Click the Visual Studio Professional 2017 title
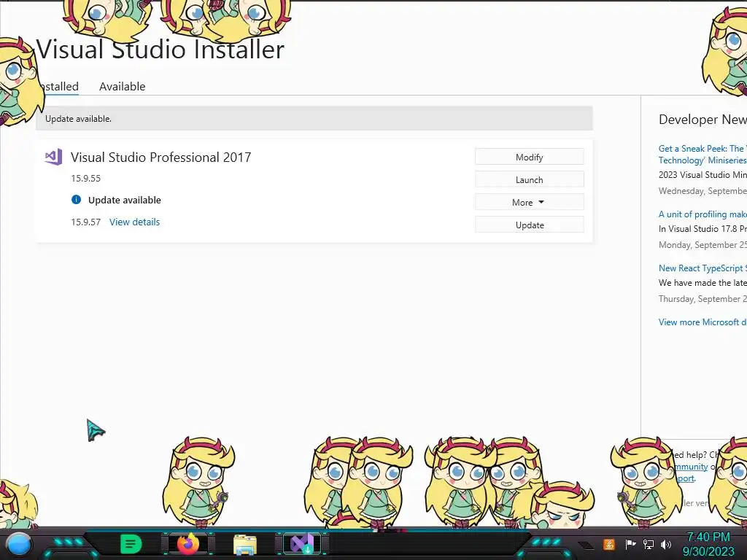The height and width of the screenshot is (560, 747). coord(161,157)
